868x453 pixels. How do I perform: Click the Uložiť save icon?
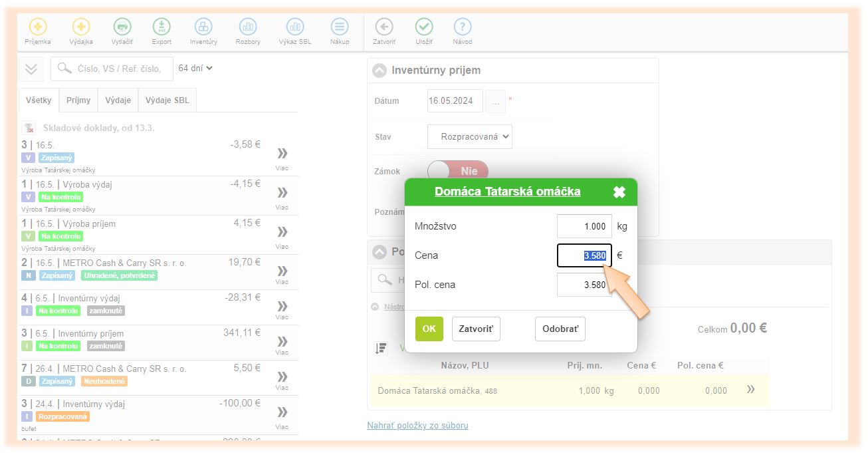tap(424, 27)
